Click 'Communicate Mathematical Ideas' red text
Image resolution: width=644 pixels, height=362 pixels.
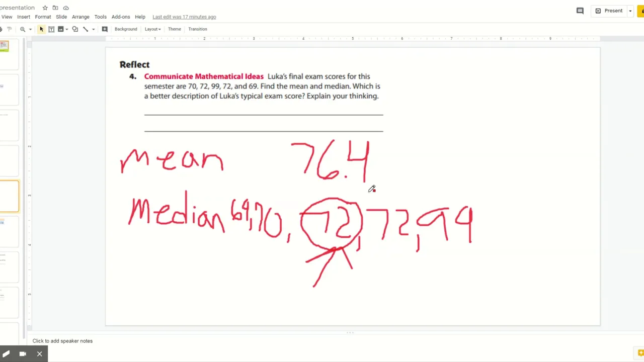[x=204, y=76]
